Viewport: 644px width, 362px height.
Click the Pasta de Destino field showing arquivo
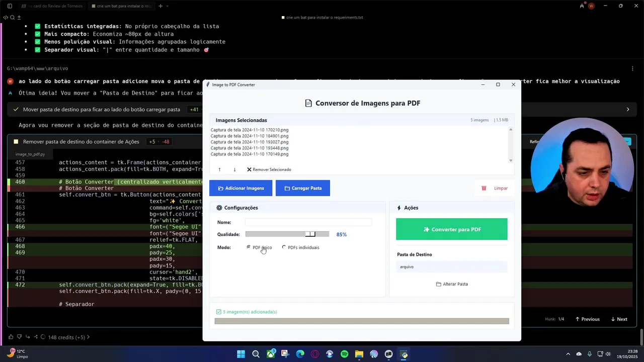pyautogui.click(x=452, y=267)
